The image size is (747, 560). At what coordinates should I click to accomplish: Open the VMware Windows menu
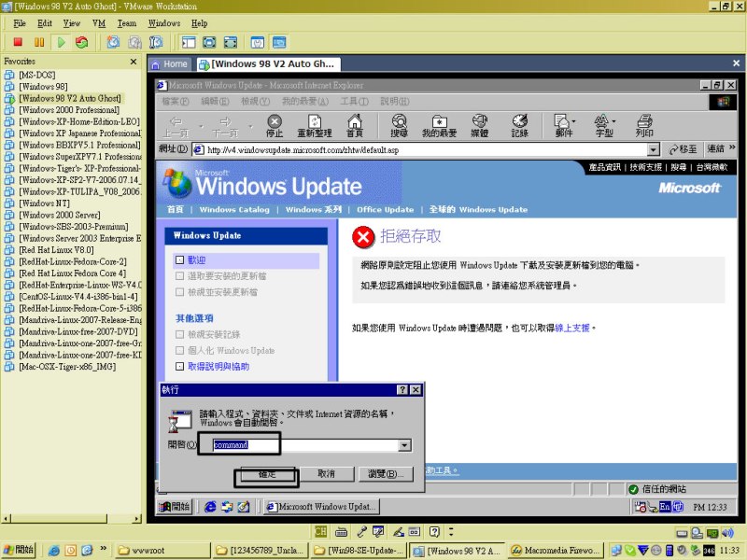(164, 22)
